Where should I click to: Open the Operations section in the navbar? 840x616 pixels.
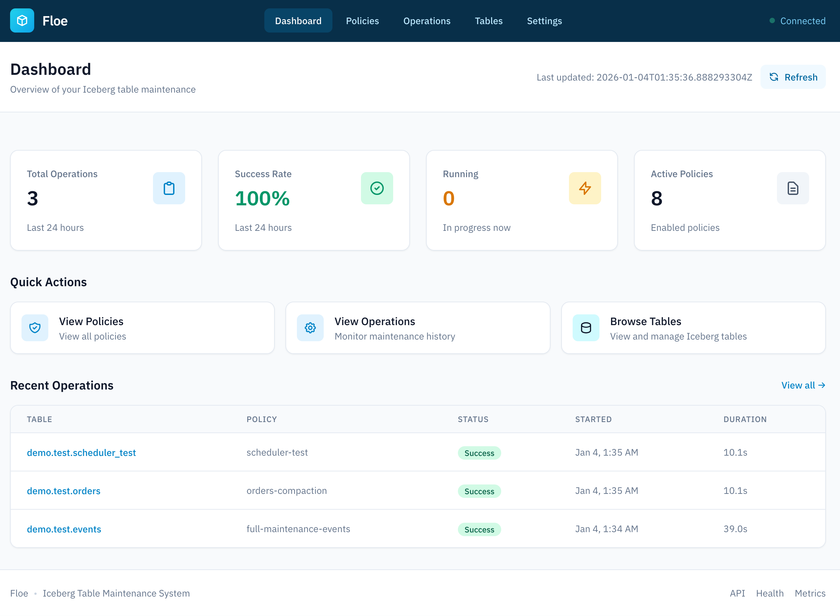point(426,20)
